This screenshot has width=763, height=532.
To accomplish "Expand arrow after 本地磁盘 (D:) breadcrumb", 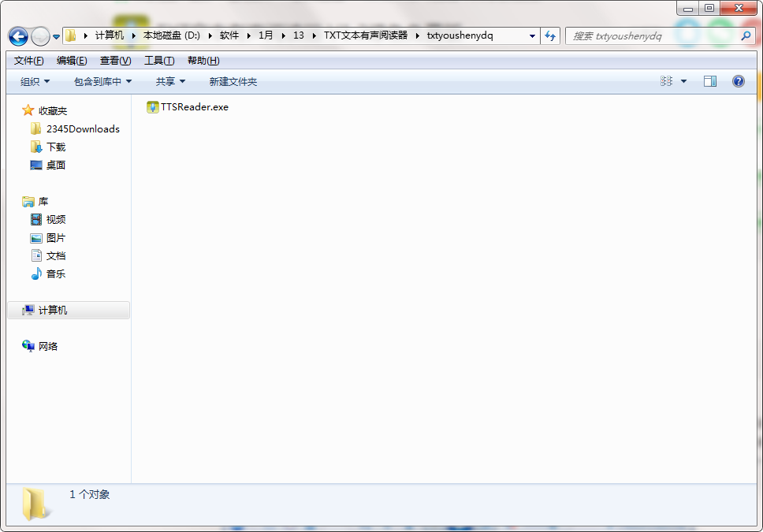I will click(210, 35).
